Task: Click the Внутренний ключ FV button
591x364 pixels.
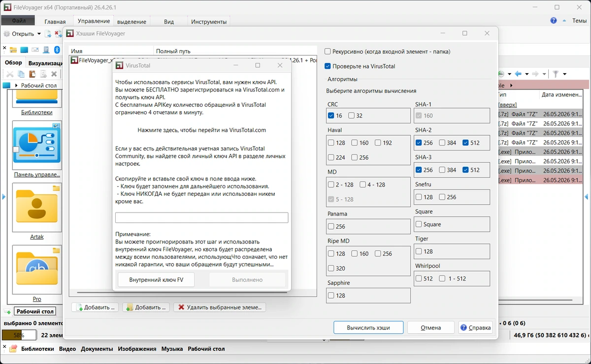Action: tap(156, 279)
